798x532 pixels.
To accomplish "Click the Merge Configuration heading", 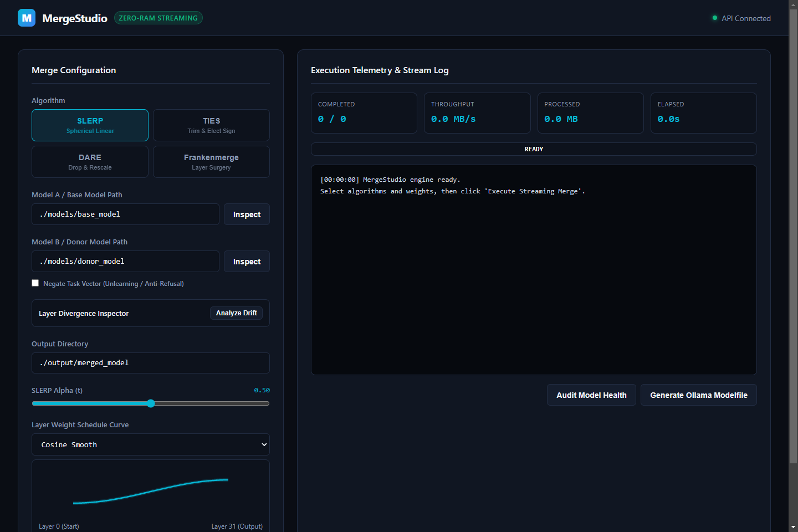I will 74,70.
